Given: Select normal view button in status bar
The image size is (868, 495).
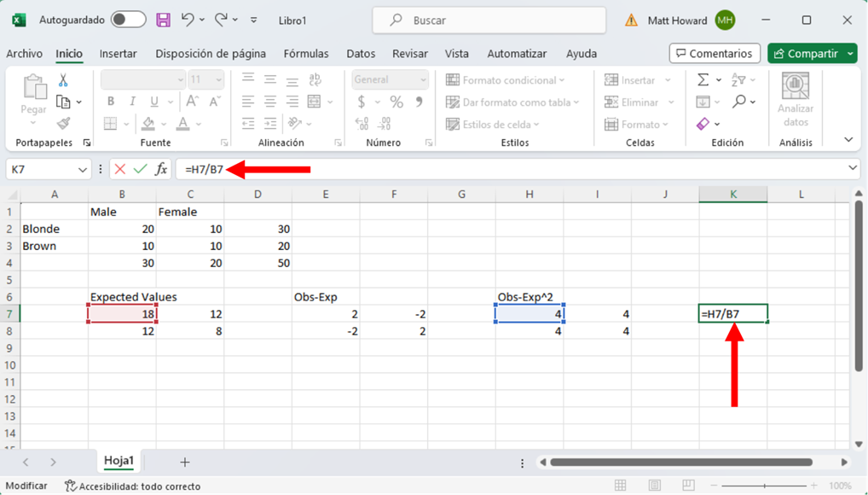Looking at the screenshot, I should click(621, 486).
